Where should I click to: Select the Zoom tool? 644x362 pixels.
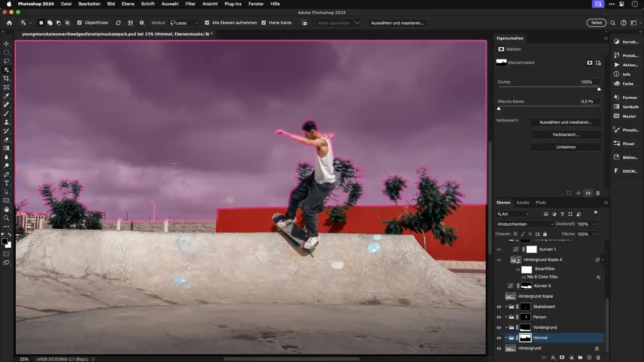[6, 218]
